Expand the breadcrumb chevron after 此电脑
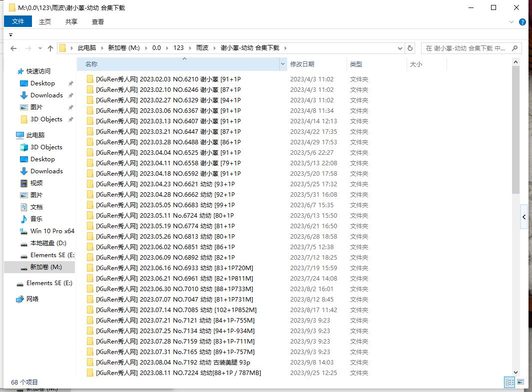The height and width of the screenshot is (392, 532). click(x=102, y=48)
